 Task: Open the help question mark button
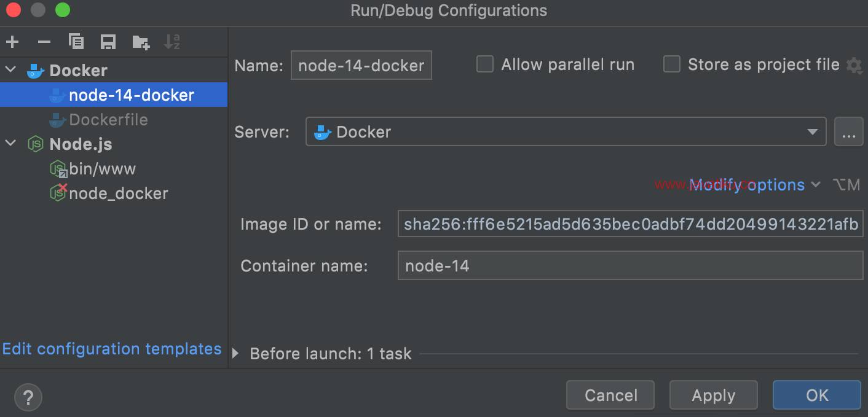28,396
